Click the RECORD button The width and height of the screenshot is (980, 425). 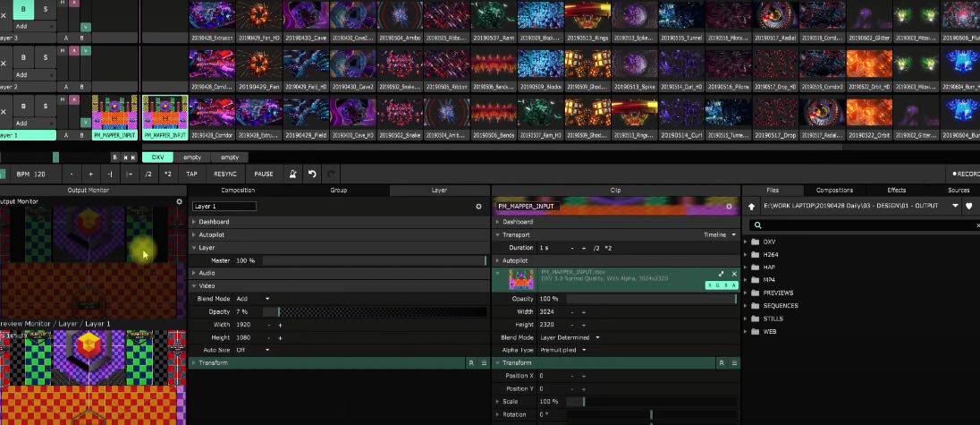point(965,174)
